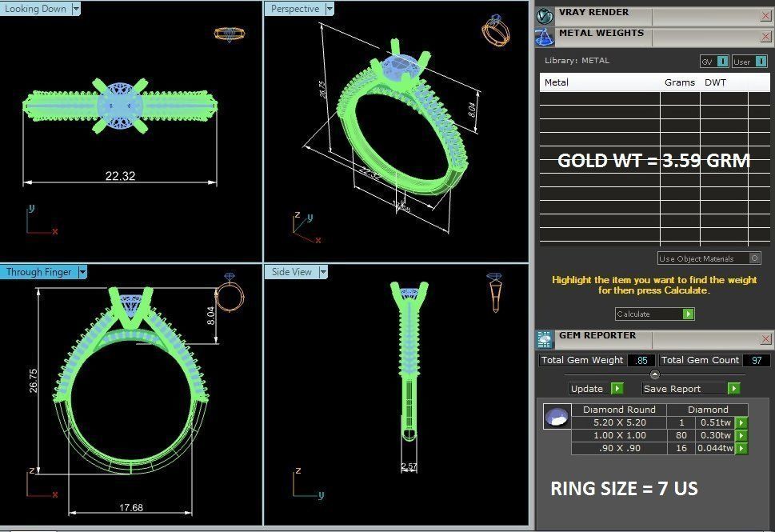Click the ring thumbnail in Through Finger view
The height and width of the screenshot is (532, 775).
pyautogui.click(x=230, y=292)
